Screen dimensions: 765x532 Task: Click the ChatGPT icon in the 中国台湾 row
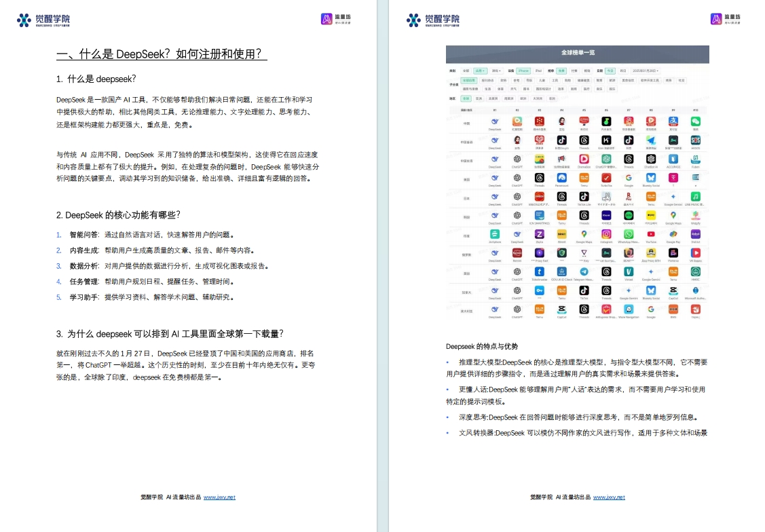click(517, 159)
